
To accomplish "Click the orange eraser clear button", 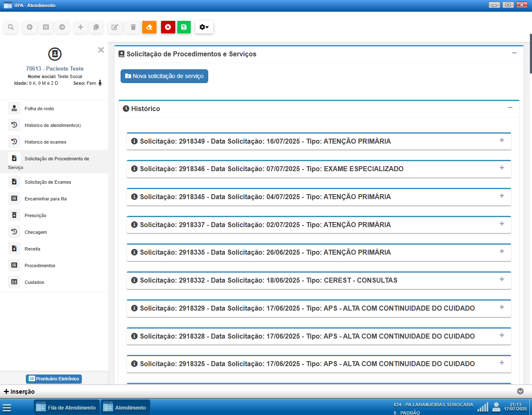I will [149, 27].
